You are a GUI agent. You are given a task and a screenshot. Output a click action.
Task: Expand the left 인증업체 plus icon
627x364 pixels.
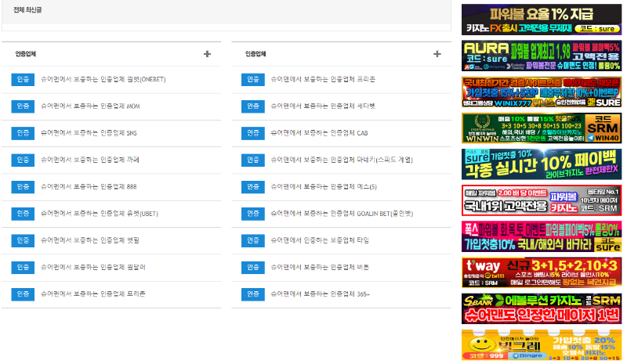207,54
